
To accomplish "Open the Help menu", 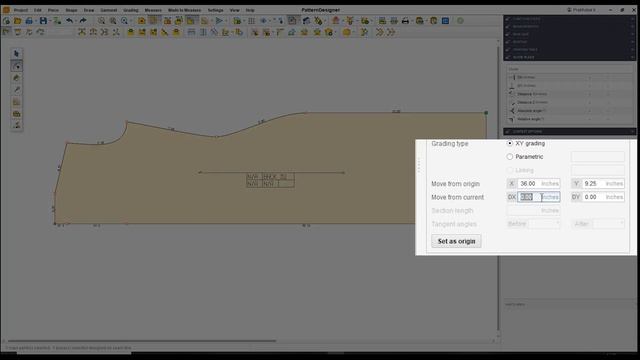I will (x=250, y=10).
